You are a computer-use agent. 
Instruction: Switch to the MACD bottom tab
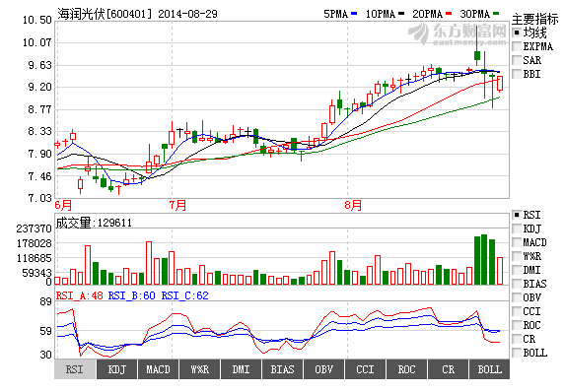coord(158,369)
